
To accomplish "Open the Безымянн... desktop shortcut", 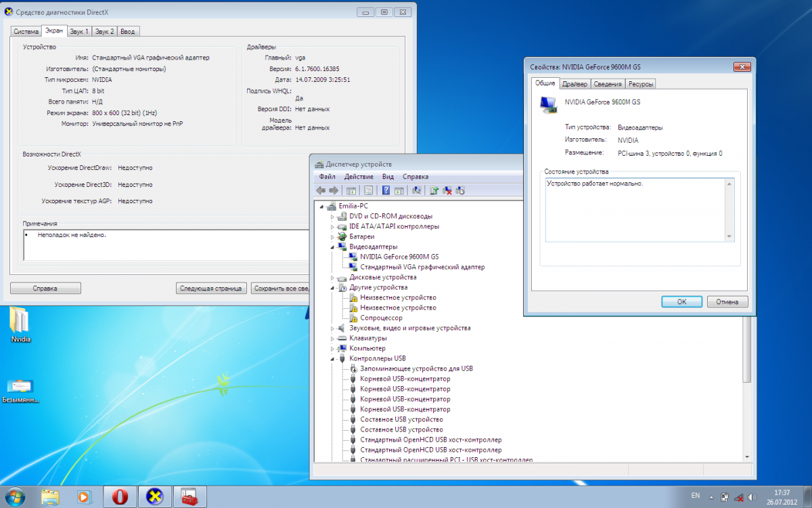I will 20,391.
